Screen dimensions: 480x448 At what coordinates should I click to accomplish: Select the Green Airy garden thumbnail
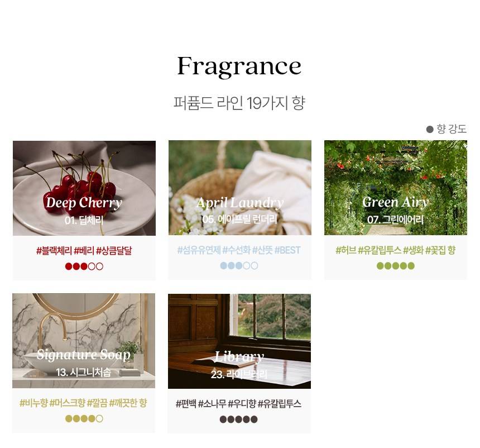(x=396, y=188)
